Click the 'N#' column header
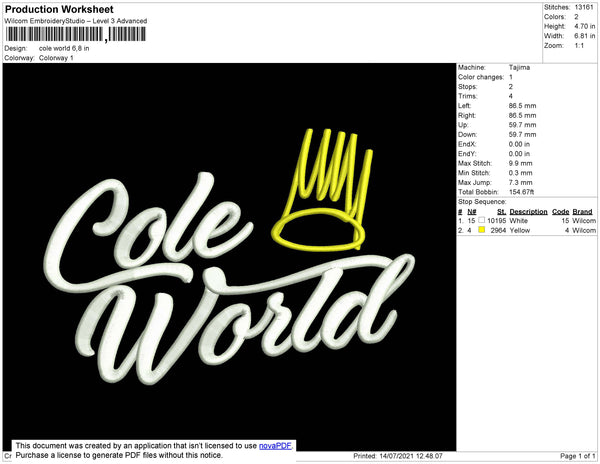The width and height of the screenshot is (600, 464). click(472, 212)
